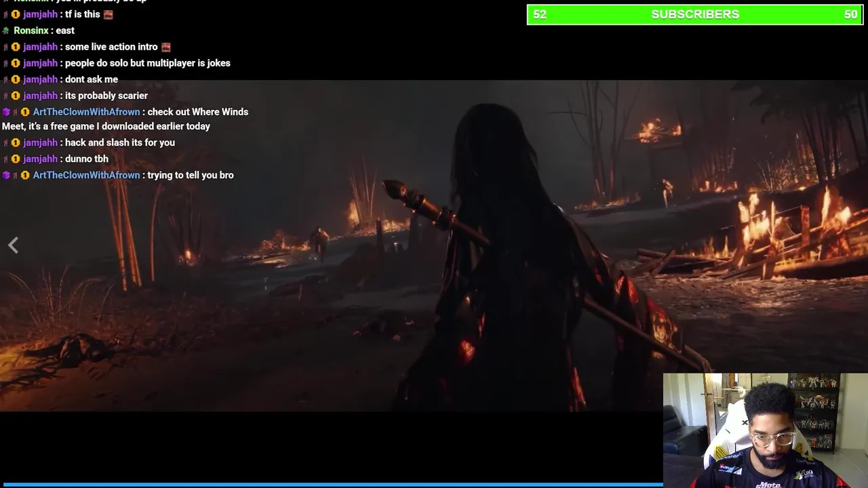Click the blue video progress bar at bottom
868x488 pixels.
(332, 485)
